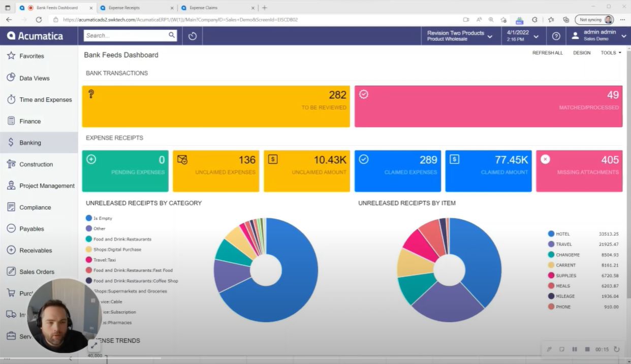The image size is (631, 364).
Task: Open browser collections icon
Action: point(566,20)
